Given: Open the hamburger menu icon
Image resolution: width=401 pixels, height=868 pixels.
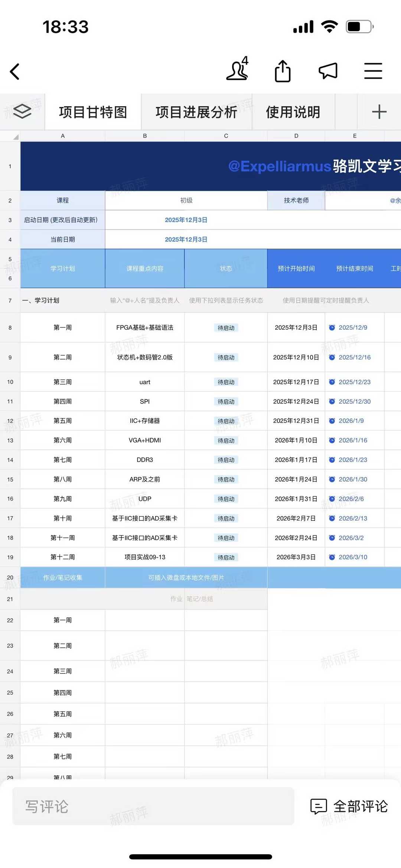Looking at the screenshot, I should 373,71.
